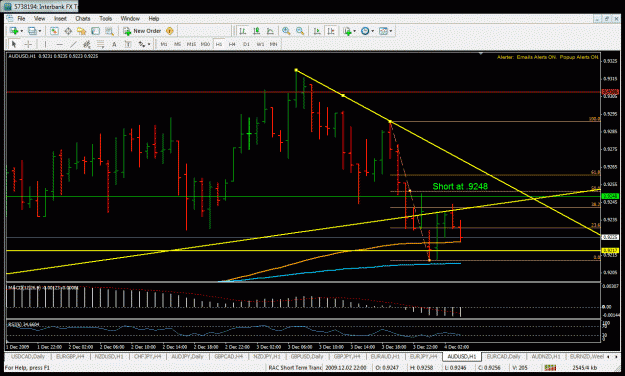Open the Tools menu

pos(106,18)
